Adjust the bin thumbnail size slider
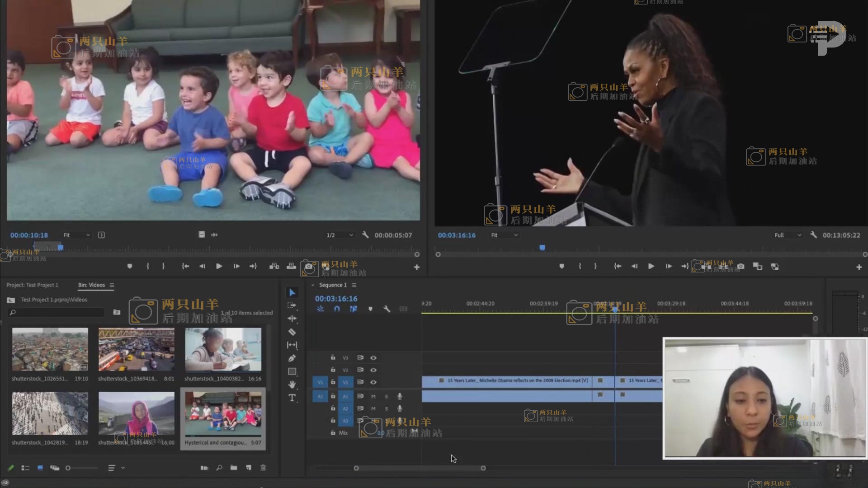868x488 pixels. point(68,468)
